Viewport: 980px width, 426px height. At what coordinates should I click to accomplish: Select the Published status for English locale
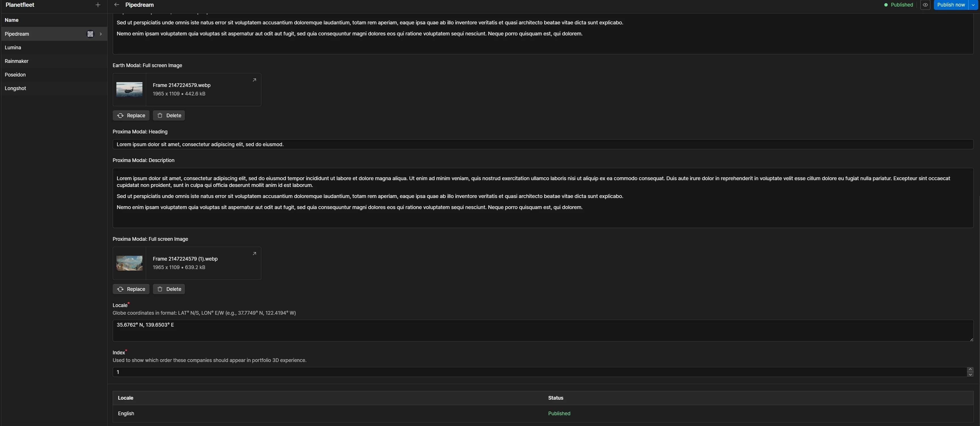pos(559,414)
